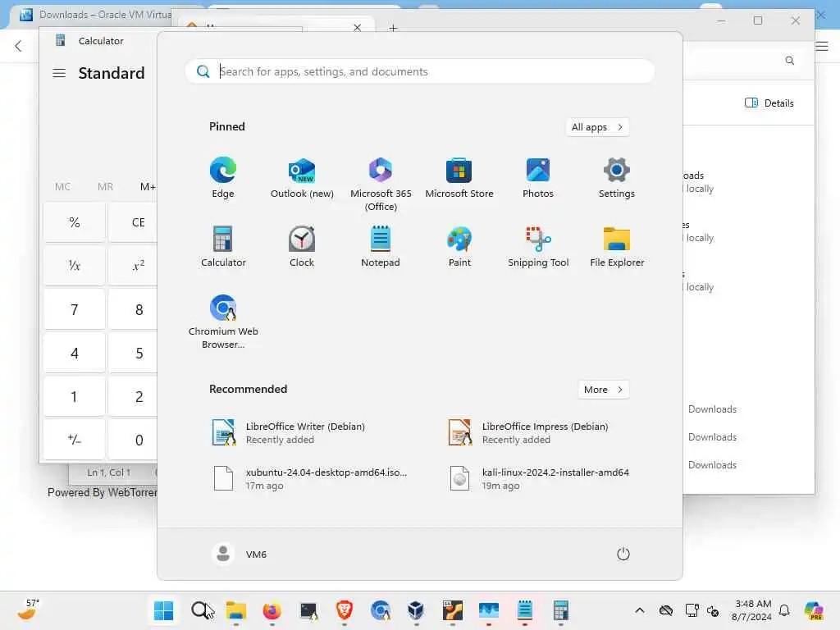Screen dimensions: 840x630
Task: Open recommended kali-linux-2024.2-installer-amd64 file
Action: (x=537, y=478)
